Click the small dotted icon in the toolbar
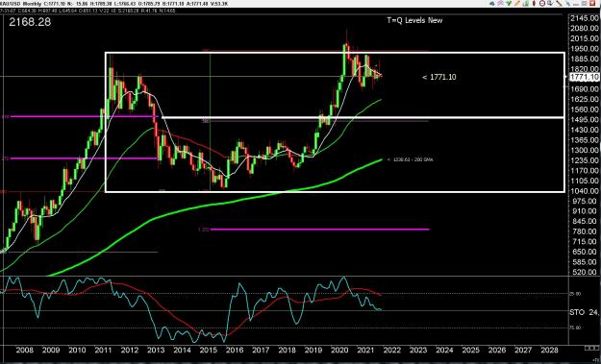This screenshot has width=601, height=364. pos(576,5)
